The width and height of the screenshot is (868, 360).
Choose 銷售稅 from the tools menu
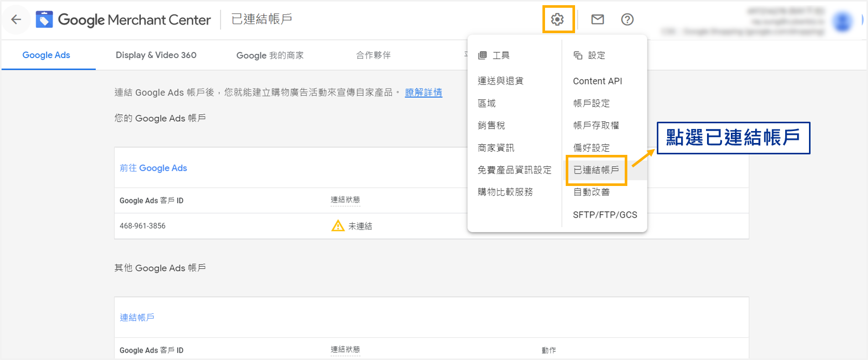tap(492, 125)
